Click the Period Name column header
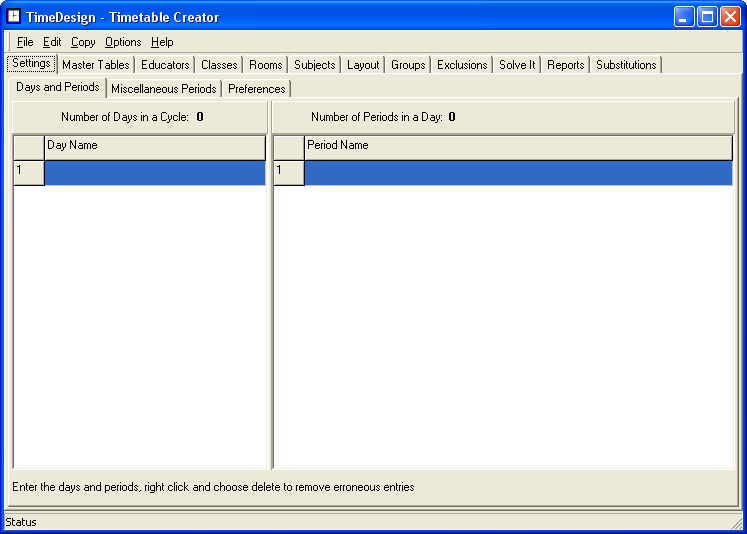The image size is (747, 534). 518,147
